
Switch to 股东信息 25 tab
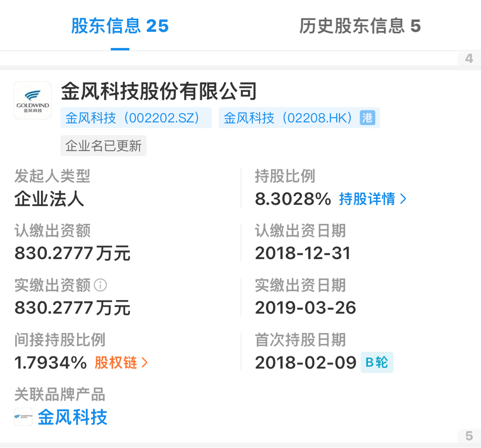click(x=120, y=26)
